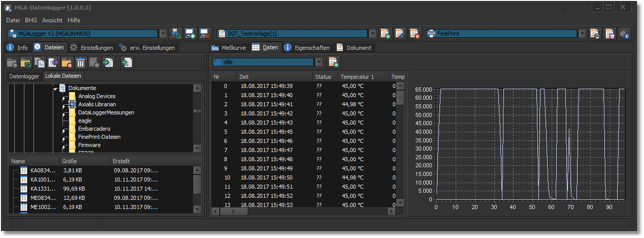Image resolution: width=644 pixels, height=238 pixels.
Task: Click the remove device icon with red X
Action: click(x=205, y=34)
